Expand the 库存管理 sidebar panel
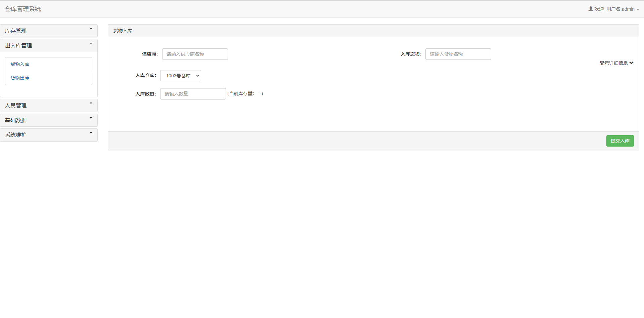This screenshot has width=644, height=318. [x=49, y=31]
